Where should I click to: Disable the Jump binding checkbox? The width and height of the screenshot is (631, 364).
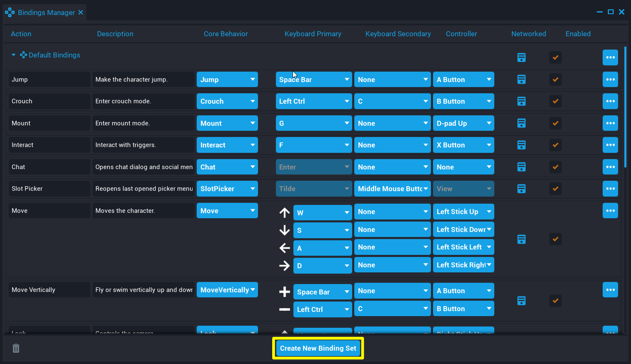(x=555, y=79)
